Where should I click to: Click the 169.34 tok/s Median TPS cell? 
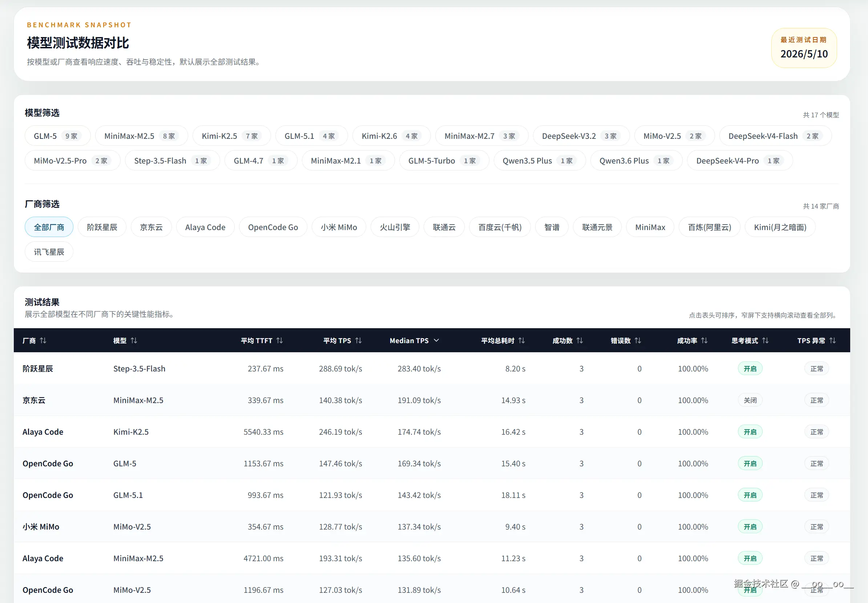pos(419,463)
